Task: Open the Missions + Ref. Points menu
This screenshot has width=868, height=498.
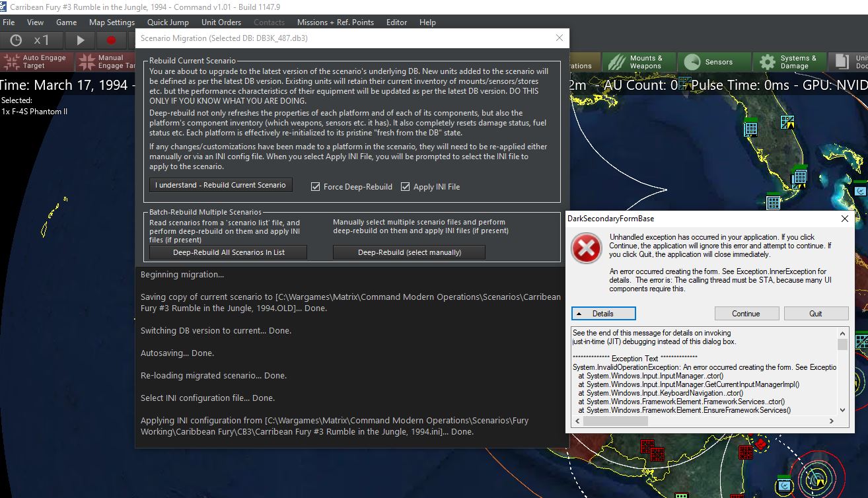Action: coord(336,22)
